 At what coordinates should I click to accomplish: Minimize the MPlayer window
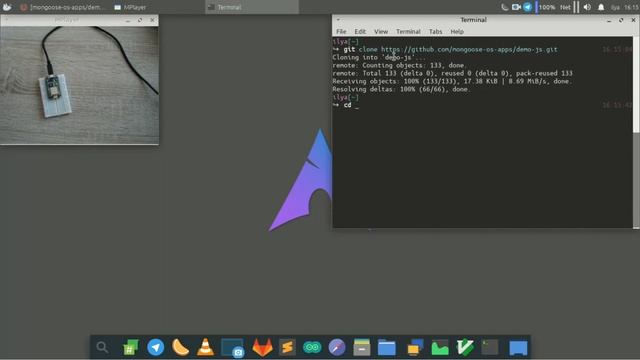click(128, 20)
